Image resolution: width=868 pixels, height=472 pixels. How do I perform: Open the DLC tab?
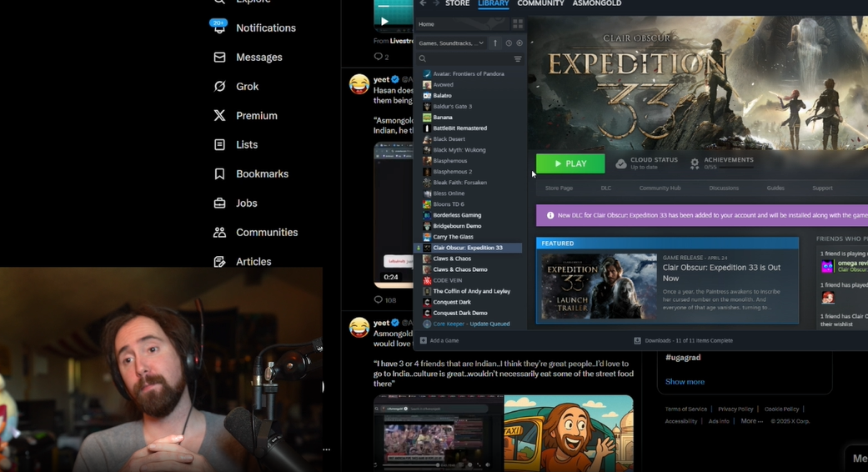(606, 188)
